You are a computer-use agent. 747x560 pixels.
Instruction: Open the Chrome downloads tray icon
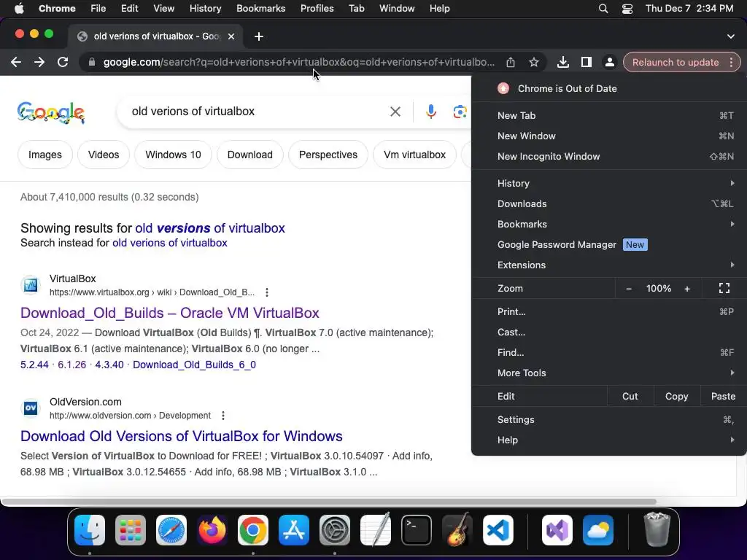point(562,63)
